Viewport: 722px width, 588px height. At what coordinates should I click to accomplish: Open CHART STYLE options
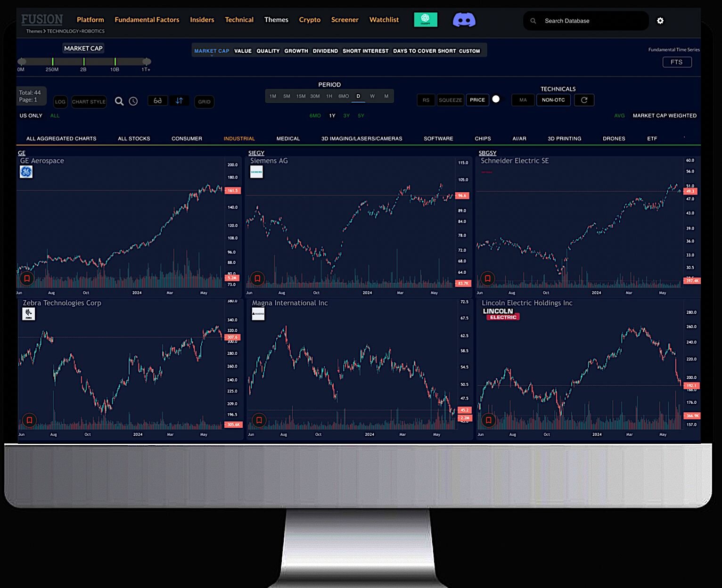pos(89,102)
